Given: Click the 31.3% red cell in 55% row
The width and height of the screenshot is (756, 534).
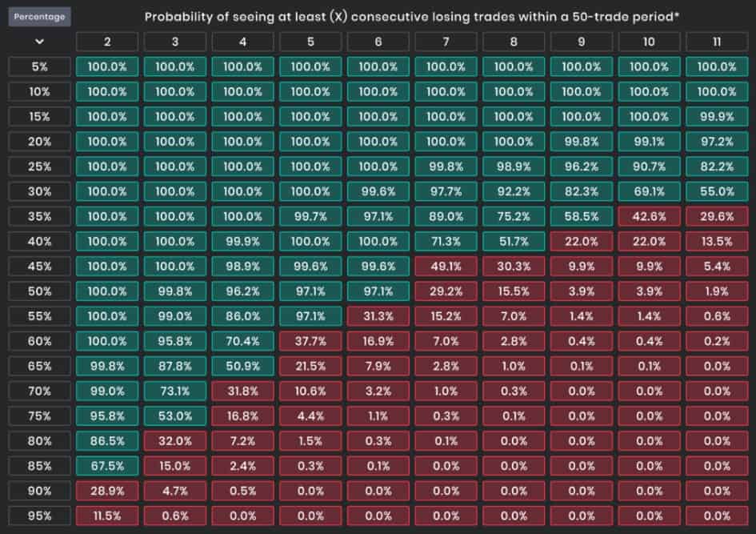Looking at the screenshot, I should pyautogui.click(x=378, y=316).
